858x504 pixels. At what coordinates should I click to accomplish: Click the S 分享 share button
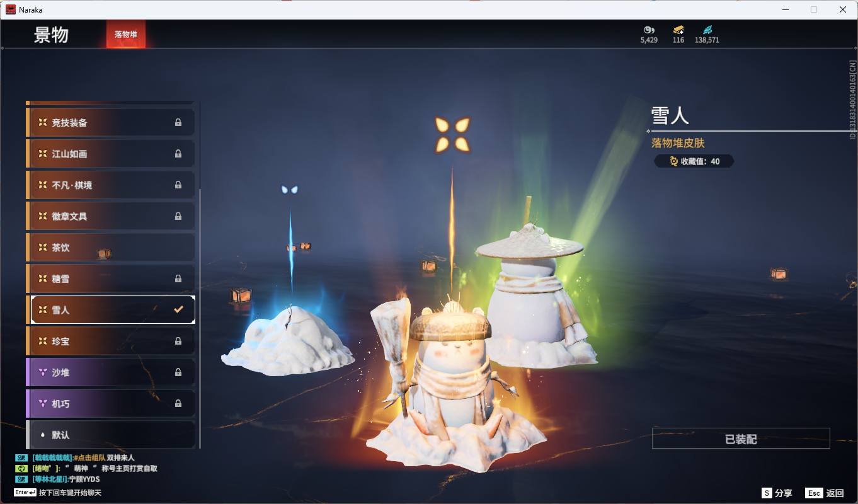(777, 493)
